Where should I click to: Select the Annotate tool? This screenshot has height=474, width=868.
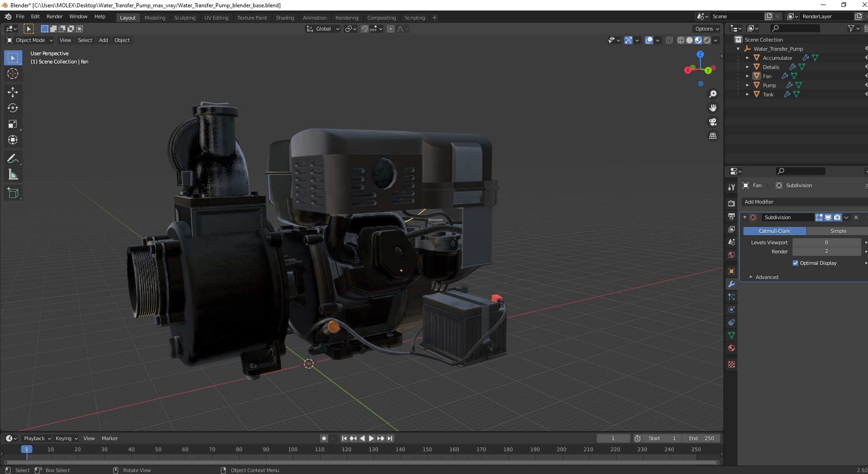click(13, 159)
